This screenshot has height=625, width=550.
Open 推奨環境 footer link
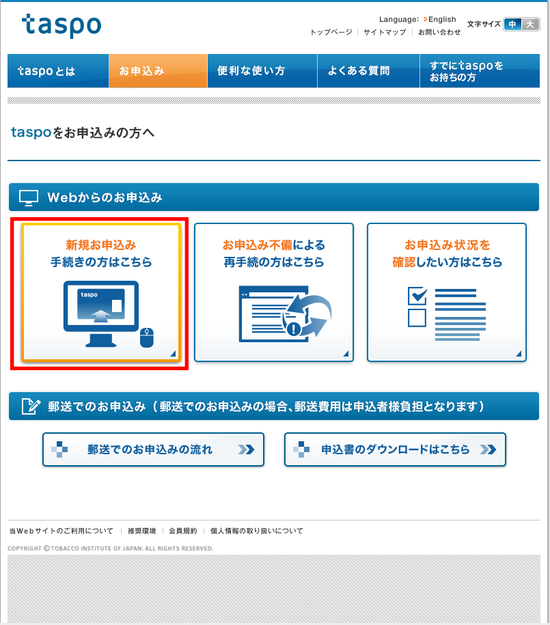[x=141, y=531]
